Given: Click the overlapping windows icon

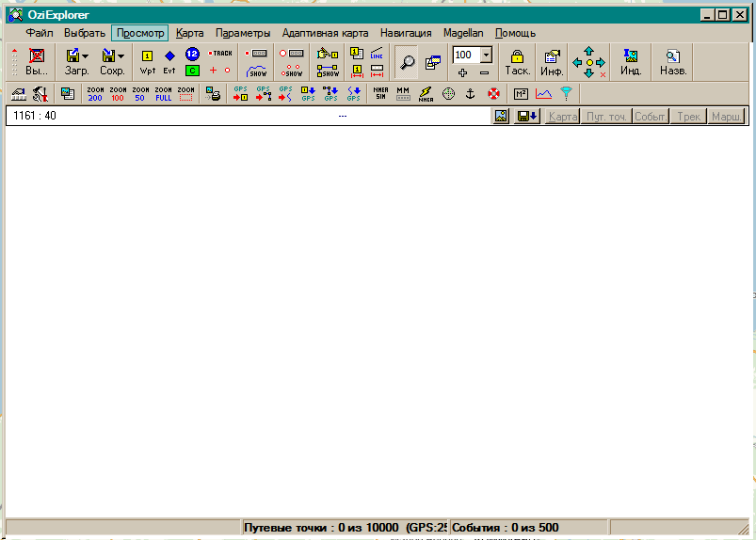Looking at the screenshot, I should [433, 62].
